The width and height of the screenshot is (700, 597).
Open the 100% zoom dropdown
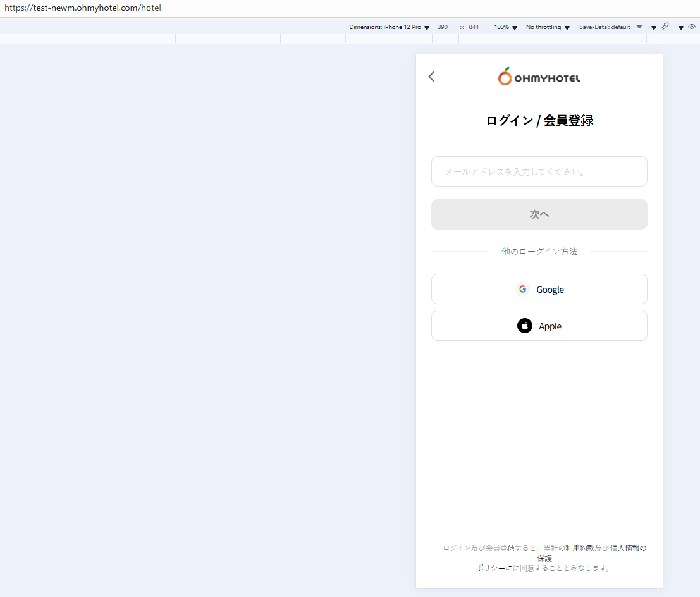click(x=505, y=27)
